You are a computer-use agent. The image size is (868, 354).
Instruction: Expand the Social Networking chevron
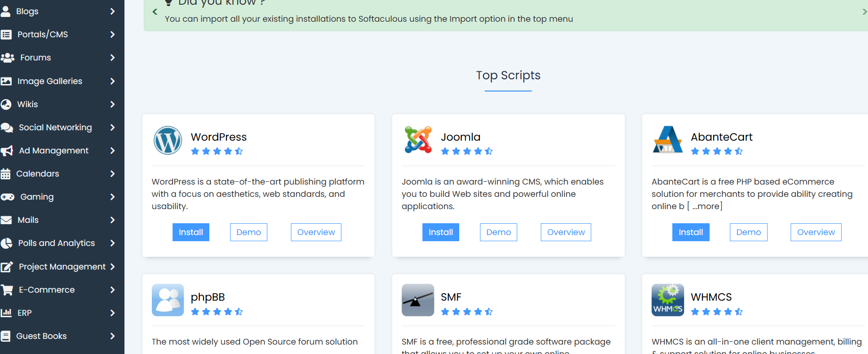(x=112, y=127)
